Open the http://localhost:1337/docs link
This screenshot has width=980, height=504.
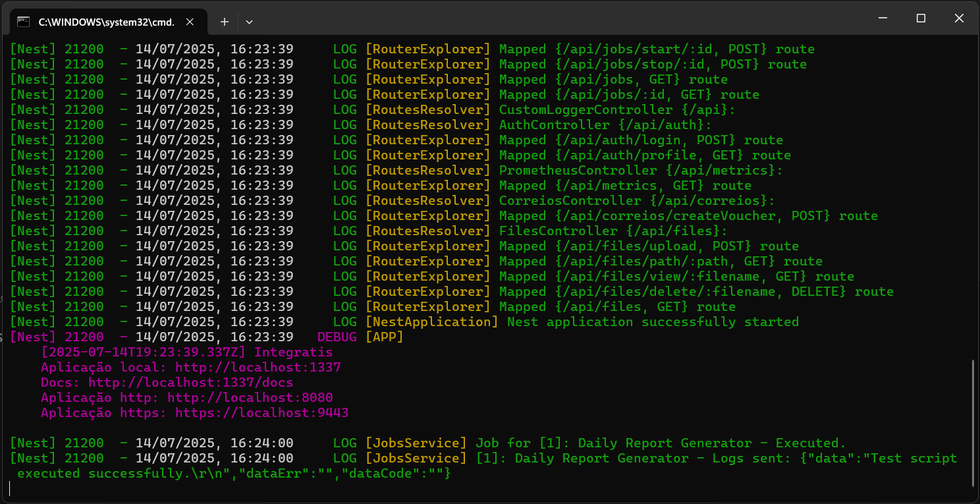pos(190,383)
